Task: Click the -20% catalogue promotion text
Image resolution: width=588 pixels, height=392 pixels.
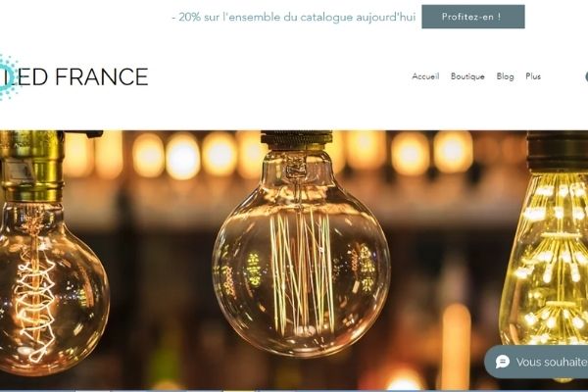Action: [294, 17]
